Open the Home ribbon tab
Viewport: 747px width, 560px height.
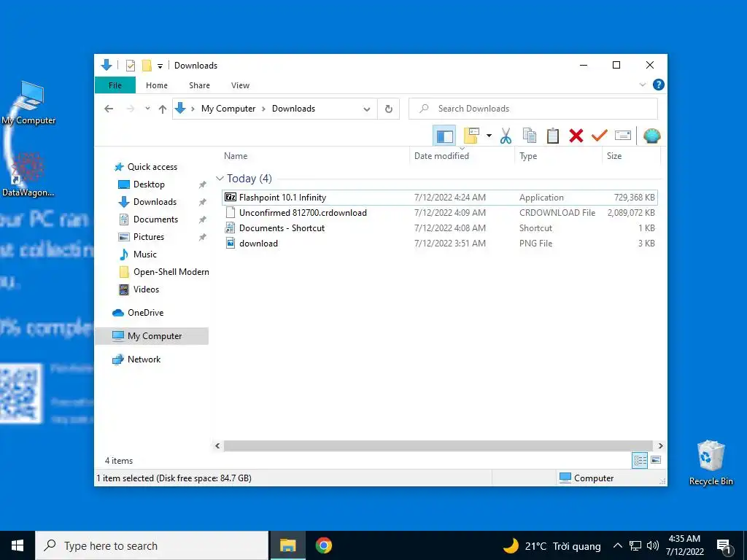(157, 85)
